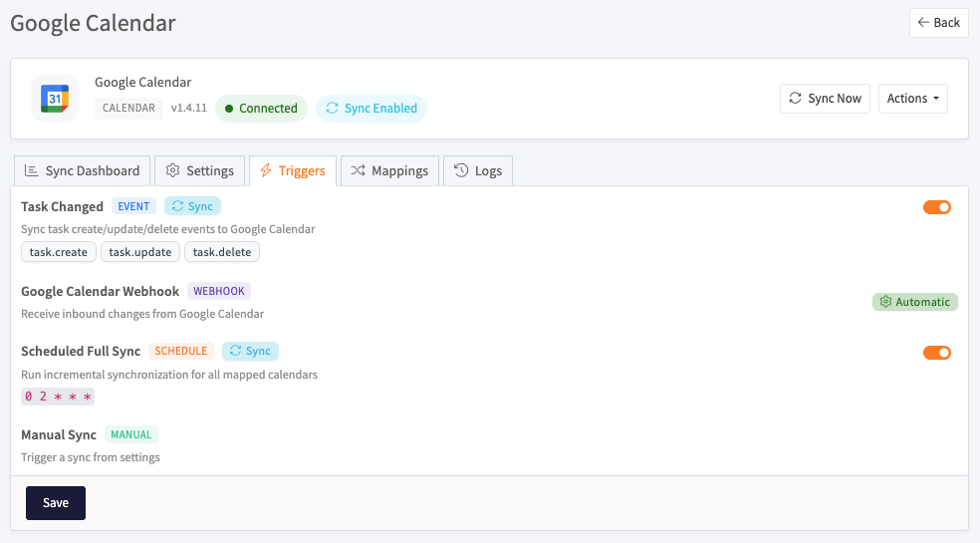The image size is (980, 543).
Task: Click the Automatic webhook badge
Action: [915, 302]
